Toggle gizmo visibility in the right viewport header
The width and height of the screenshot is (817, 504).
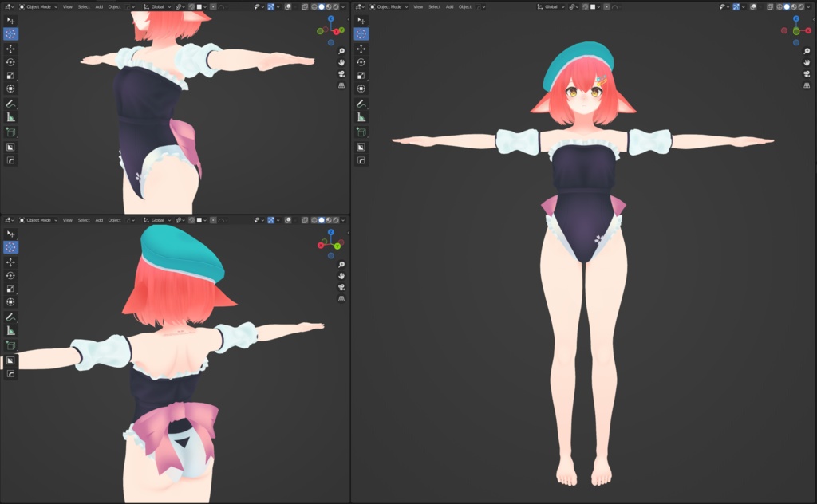tap(736, 6)
